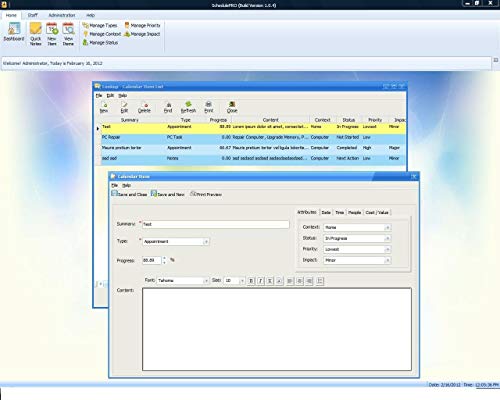Viewport: 500px width, 400px height.
Task: Open Print Preview in Calendar Item
Action: click(x=206, y=194)
